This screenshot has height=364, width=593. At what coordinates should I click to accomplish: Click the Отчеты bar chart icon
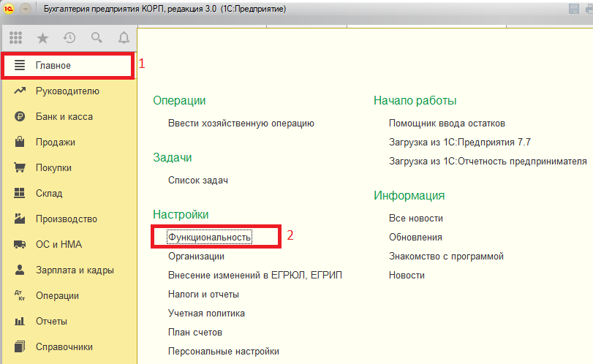point(20,322)
